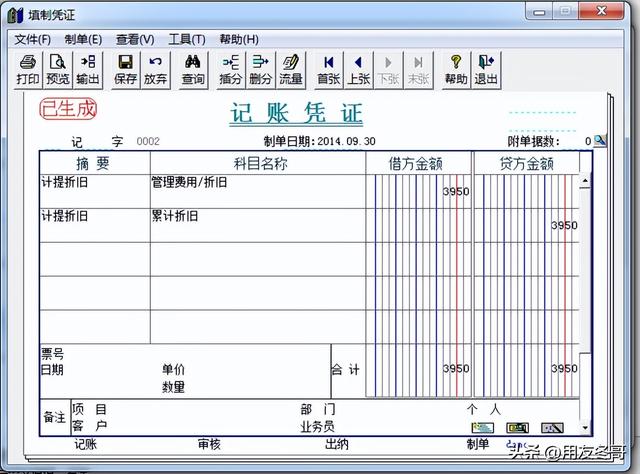Image resolution: width=640 pixels, height=474 pixels.
Task: Click the 客户 field label
Action: 89,426
